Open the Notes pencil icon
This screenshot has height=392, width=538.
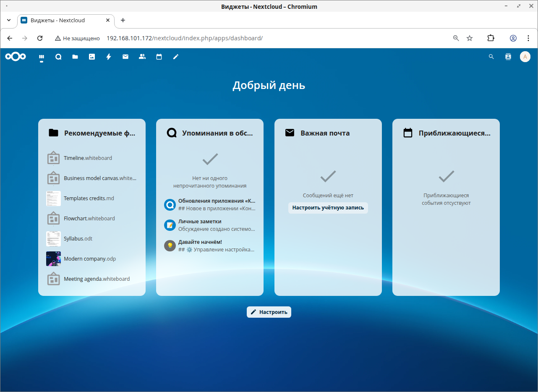click(x=176, y=57)
